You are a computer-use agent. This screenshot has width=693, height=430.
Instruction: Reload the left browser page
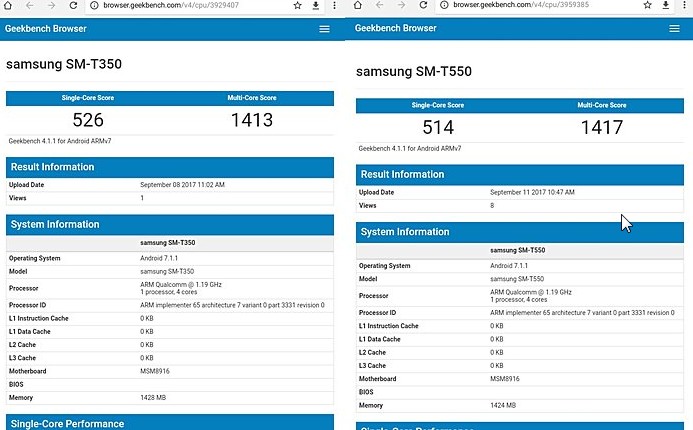(73, 5)
